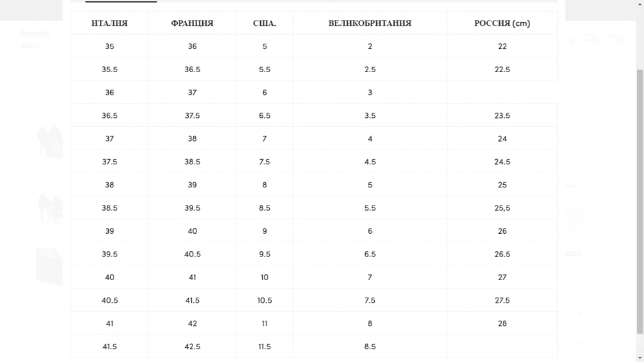Select the second high-heel shoe thumbnail
This screenshot has width=644, height=362.
[x=50, y=209]
